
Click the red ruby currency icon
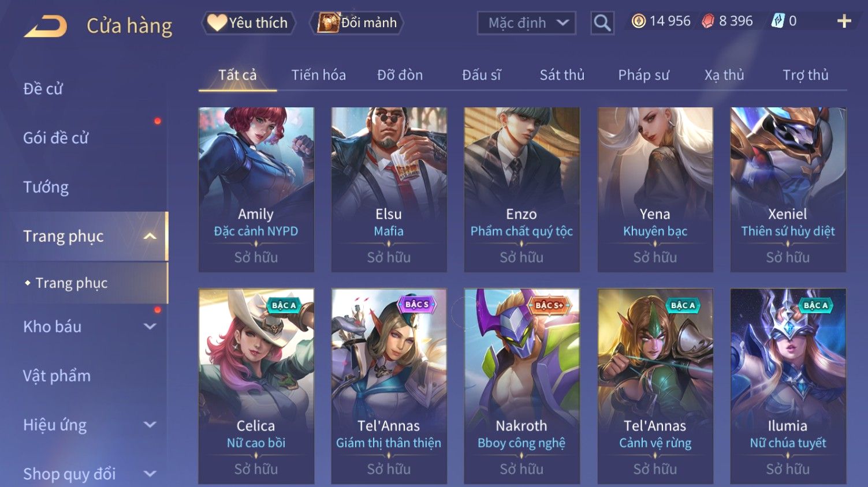coord(708,21)
